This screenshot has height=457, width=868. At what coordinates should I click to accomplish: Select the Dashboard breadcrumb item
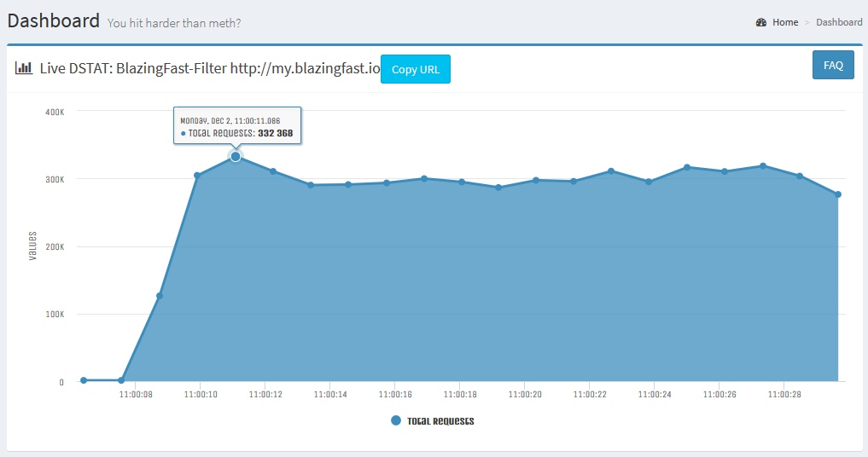pyautogui.click(x=838, y=22)
